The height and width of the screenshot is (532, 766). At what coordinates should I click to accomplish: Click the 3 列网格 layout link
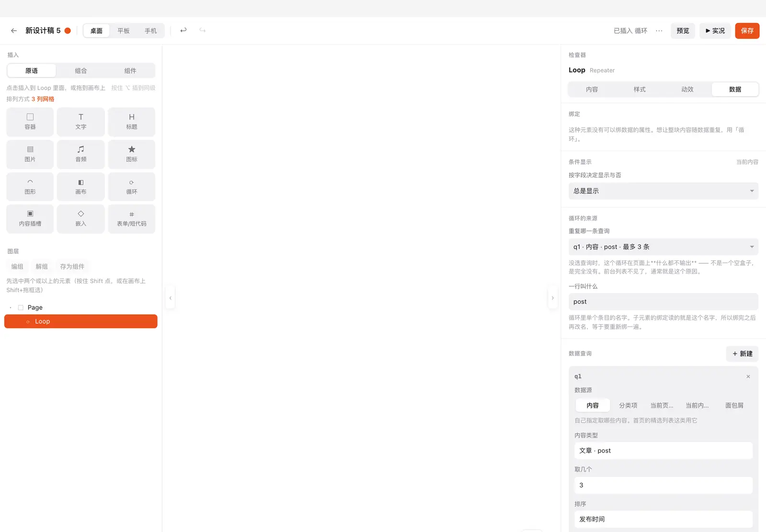[x=43, y=99]
